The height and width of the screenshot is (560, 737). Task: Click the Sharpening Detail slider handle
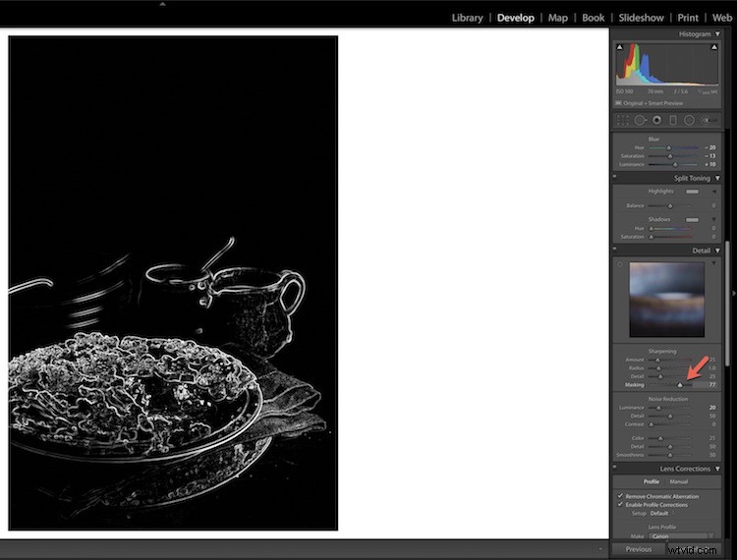[x=660, y=377]
